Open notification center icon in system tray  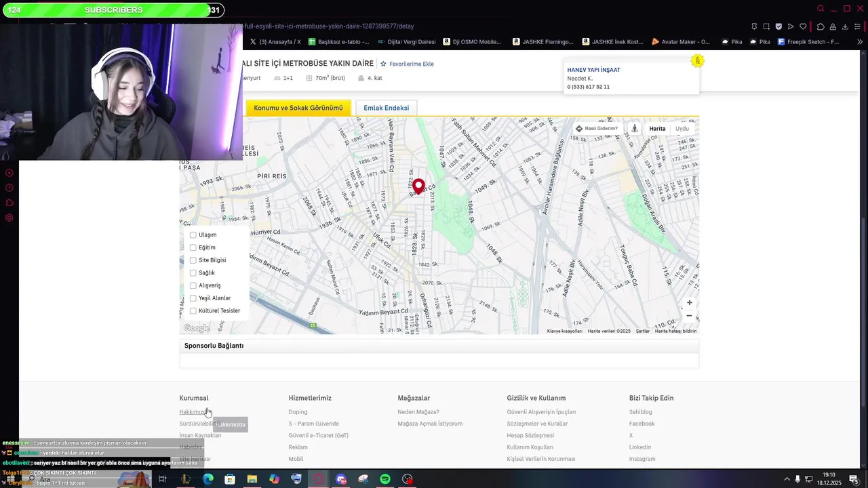click(x=854, y=479)
